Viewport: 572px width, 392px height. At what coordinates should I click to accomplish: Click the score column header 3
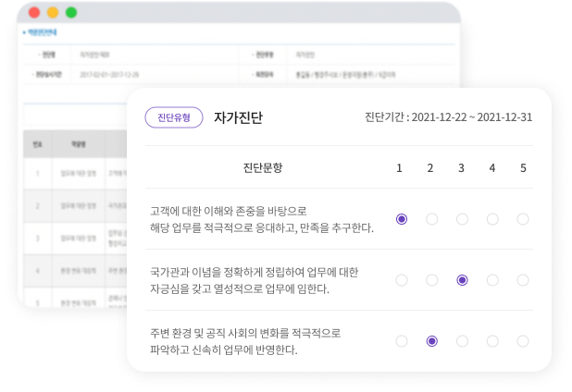pyautogui.click(x=461, y=168)
